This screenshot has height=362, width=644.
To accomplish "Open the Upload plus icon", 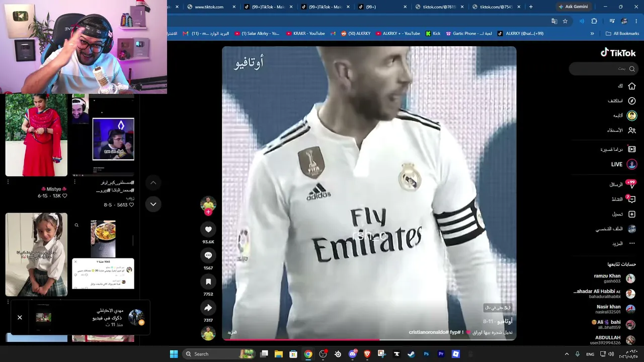I will point(632,214).
